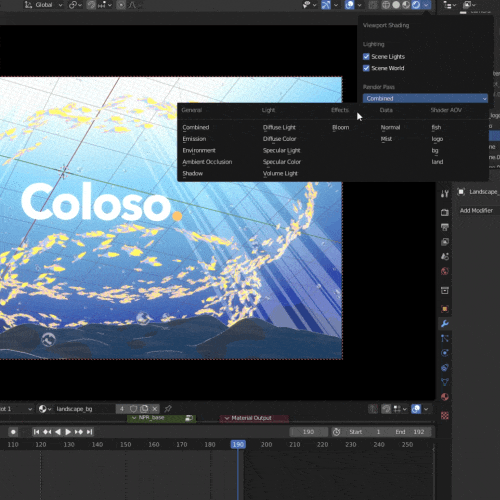Open the Output properties printer tab

[445, 227]
